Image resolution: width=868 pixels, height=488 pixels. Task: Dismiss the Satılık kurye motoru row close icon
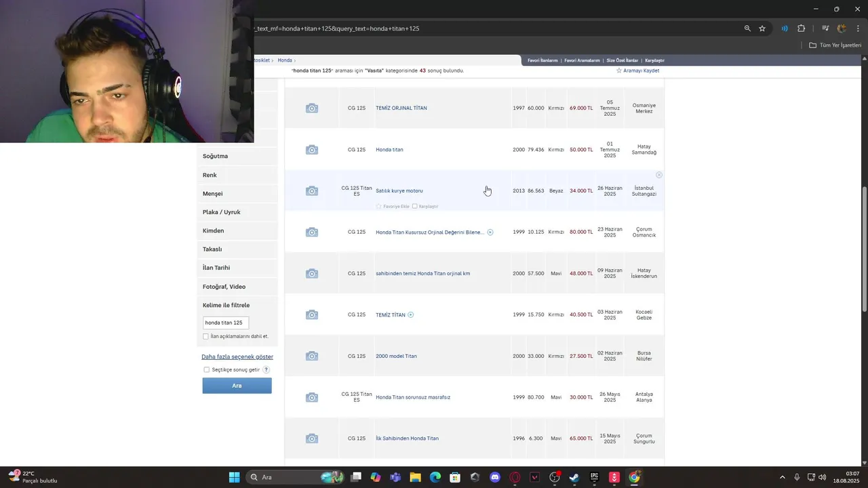[658, 175]
